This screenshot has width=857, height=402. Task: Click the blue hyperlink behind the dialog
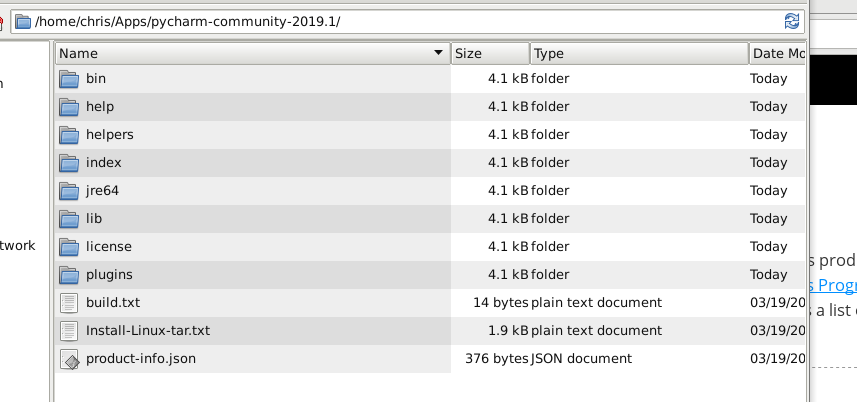[832, 285]
